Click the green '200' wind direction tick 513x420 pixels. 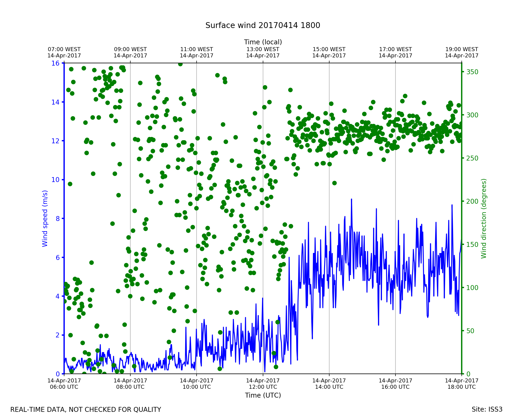(472, 202)
